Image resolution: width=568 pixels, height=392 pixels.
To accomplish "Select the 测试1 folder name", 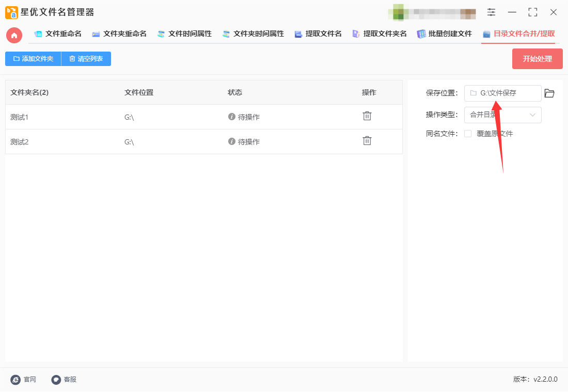I will click(x=19, y=117).
